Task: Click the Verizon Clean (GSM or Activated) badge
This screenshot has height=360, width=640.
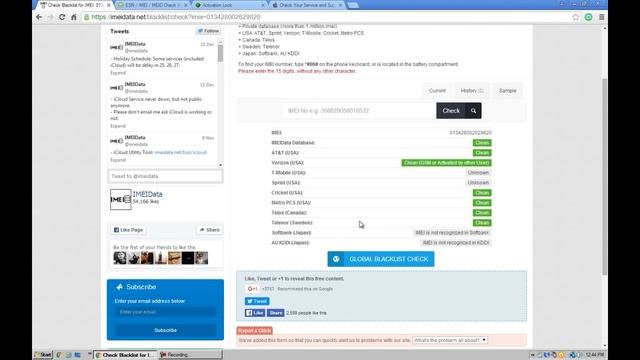Action: [446, 163]
